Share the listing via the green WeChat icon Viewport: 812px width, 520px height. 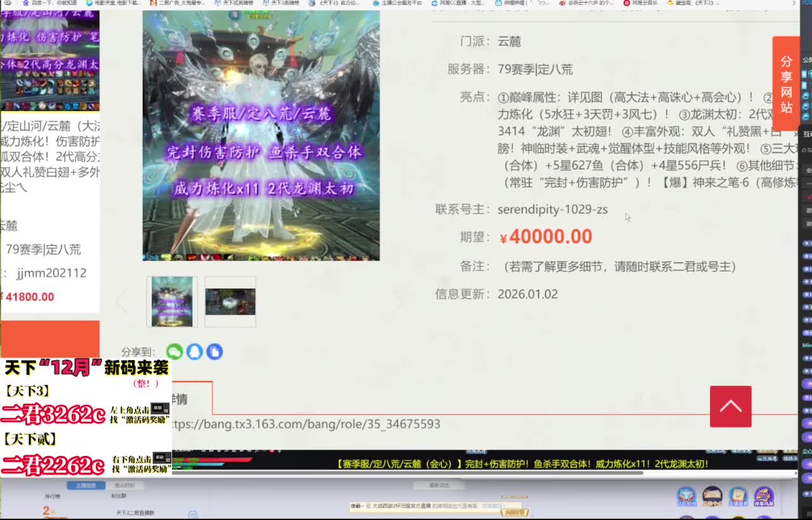[174, 351]
